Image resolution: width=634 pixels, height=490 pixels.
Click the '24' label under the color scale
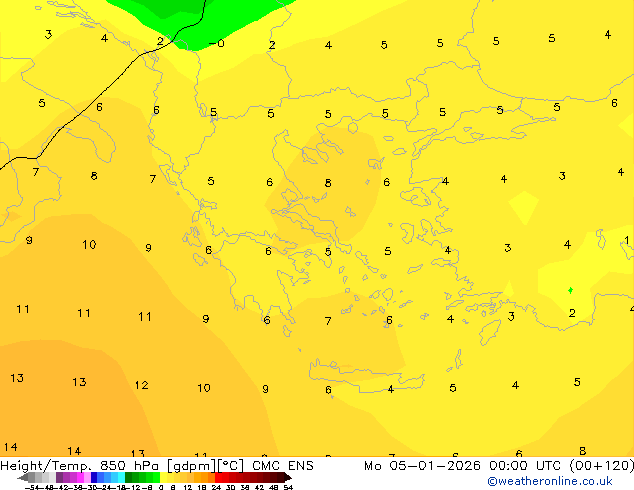click(216, 487)
